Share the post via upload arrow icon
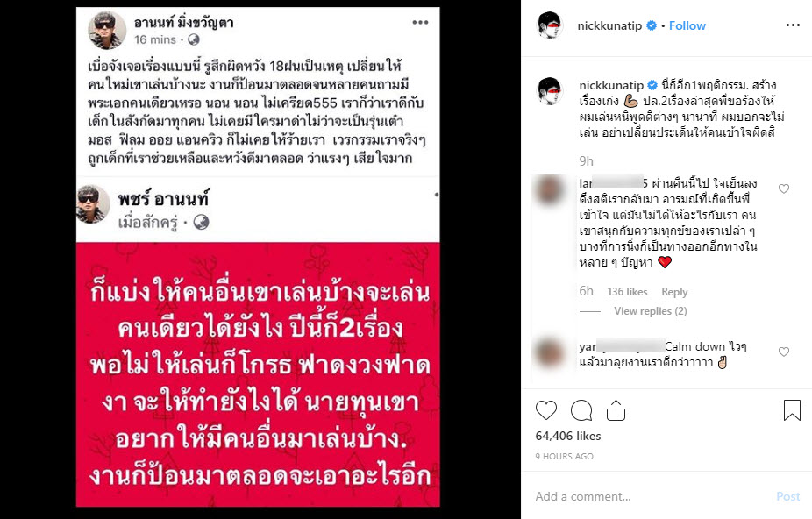Screen dimensions: 812x519 pos(616,410)
